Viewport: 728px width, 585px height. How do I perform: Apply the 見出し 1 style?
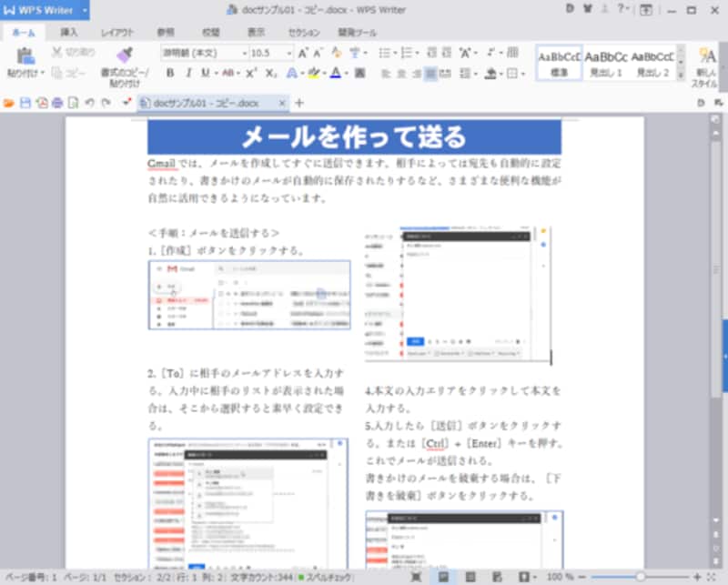pyautogui.click(x=607, y=64)
